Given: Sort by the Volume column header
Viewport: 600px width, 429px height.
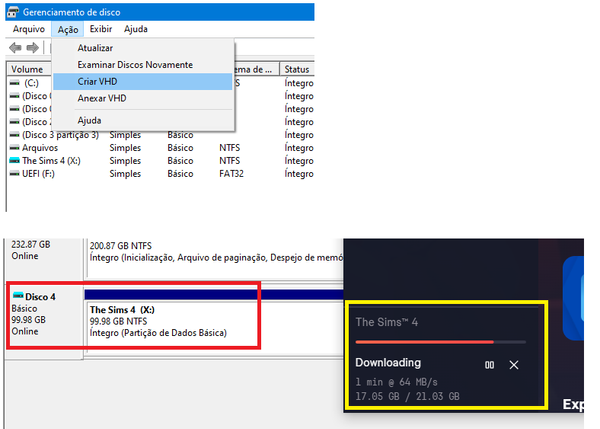Looking at the screenshot, I should (29, 69).
